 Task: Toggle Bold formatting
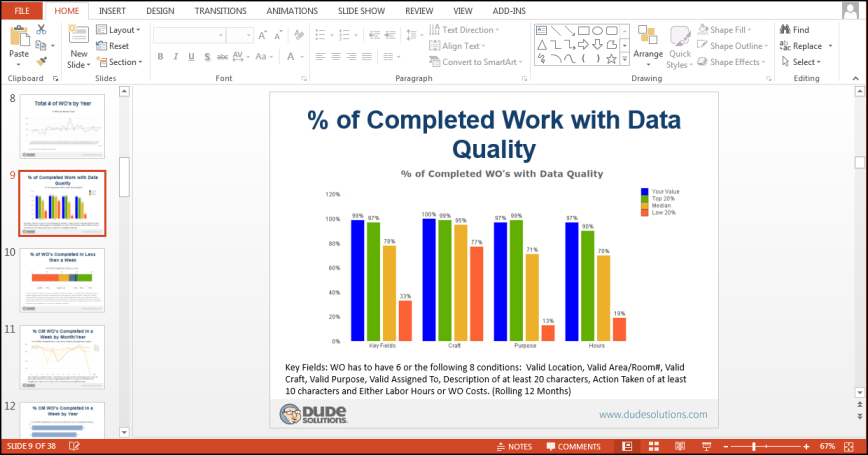pyautogui.click(x=161, y=56)
